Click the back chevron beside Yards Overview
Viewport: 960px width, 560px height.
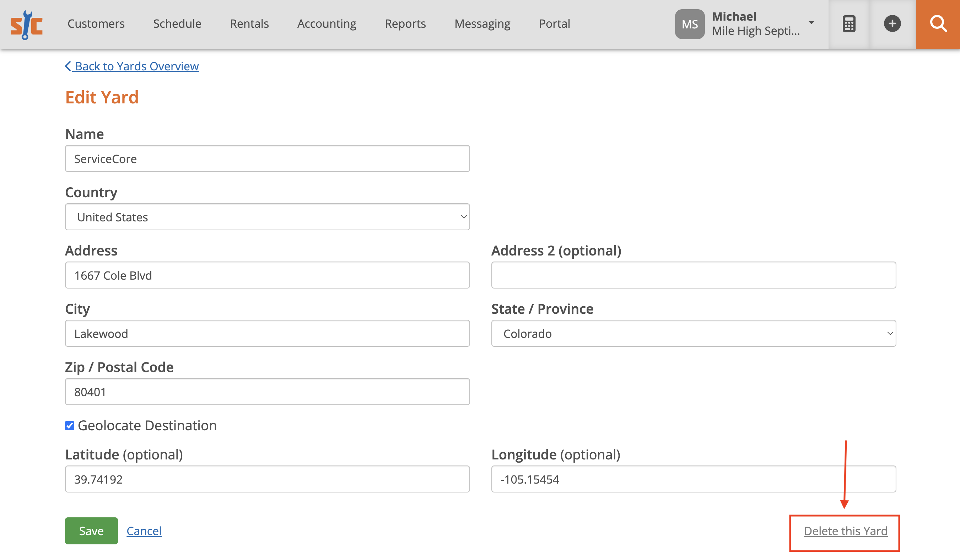pyautogui.click(x=69, y=66)
